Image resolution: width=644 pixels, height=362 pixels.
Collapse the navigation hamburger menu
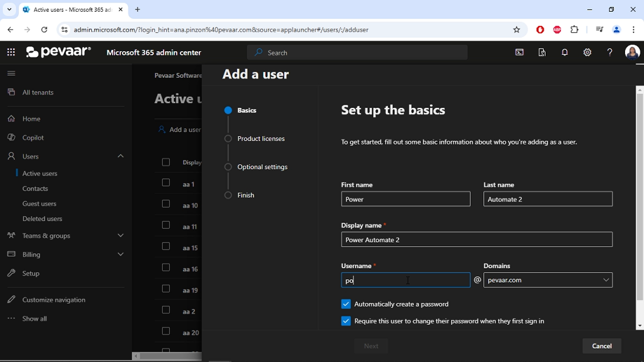coord(11,73)
